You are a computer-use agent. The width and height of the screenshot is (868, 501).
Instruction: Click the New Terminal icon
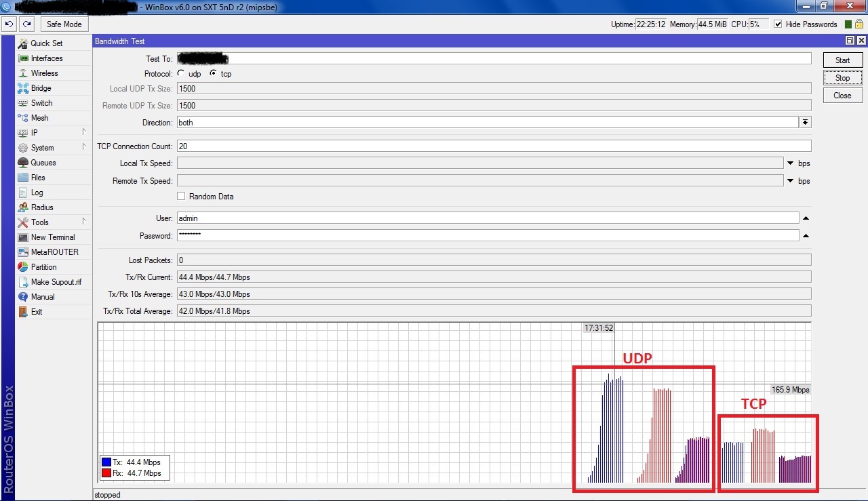[x=23, y=237]
